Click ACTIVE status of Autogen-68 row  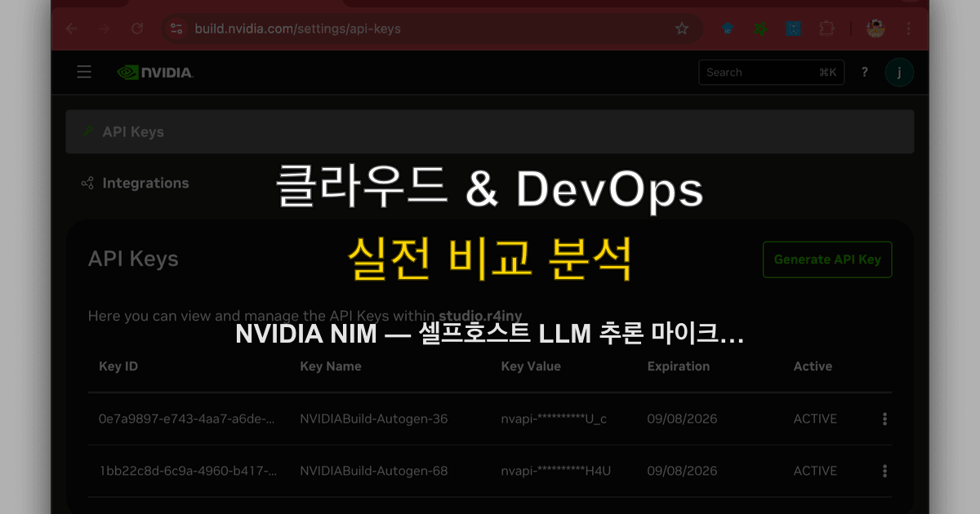point(815,471)
